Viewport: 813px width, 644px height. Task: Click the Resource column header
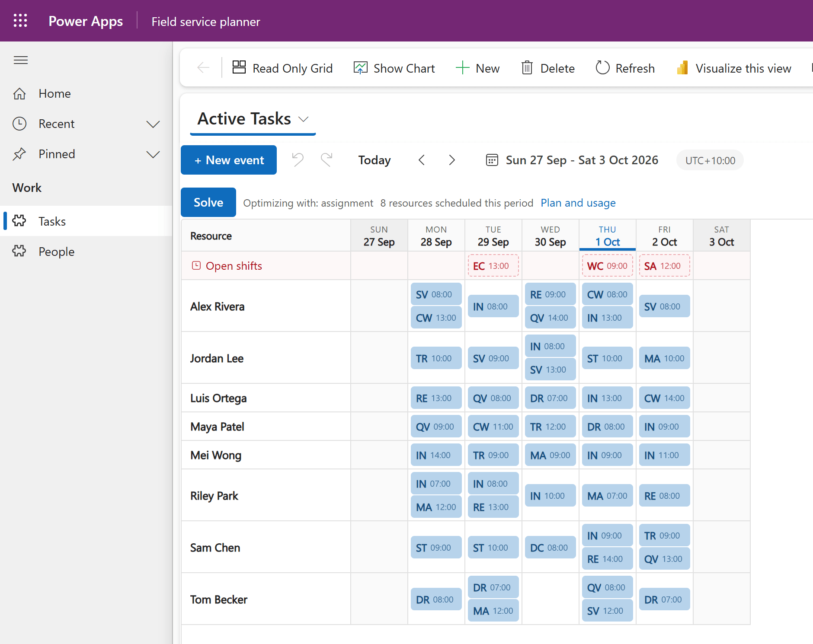point(266,236)
